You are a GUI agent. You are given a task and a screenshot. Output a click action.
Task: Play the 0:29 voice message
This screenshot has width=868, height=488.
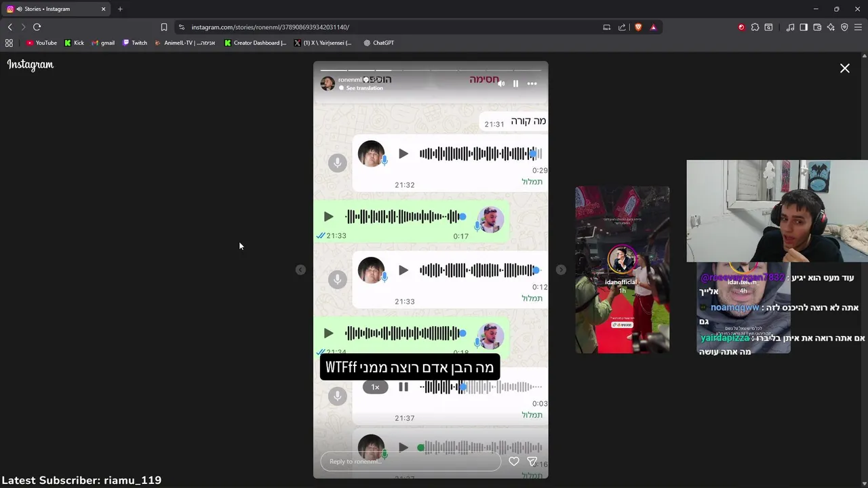[x=403, y=154]
